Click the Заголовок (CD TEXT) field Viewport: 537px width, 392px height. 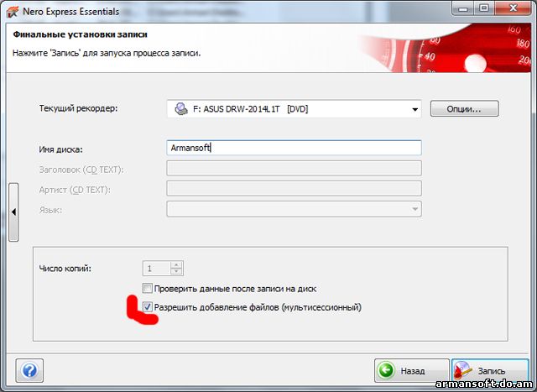point(294,168)
